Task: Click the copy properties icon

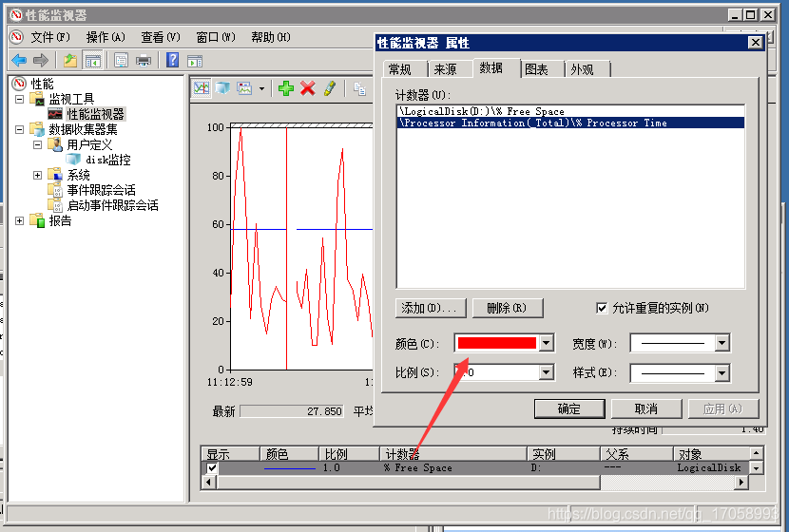Action: coord(359,89)
